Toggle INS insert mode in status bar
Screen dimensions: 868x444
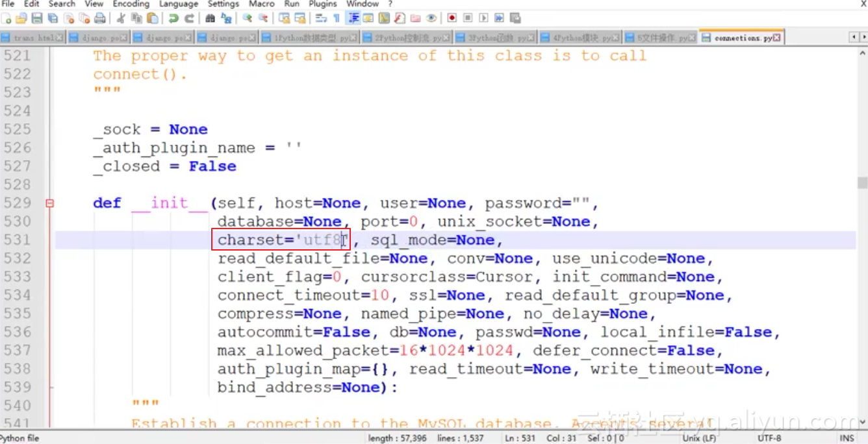point(847,438)
